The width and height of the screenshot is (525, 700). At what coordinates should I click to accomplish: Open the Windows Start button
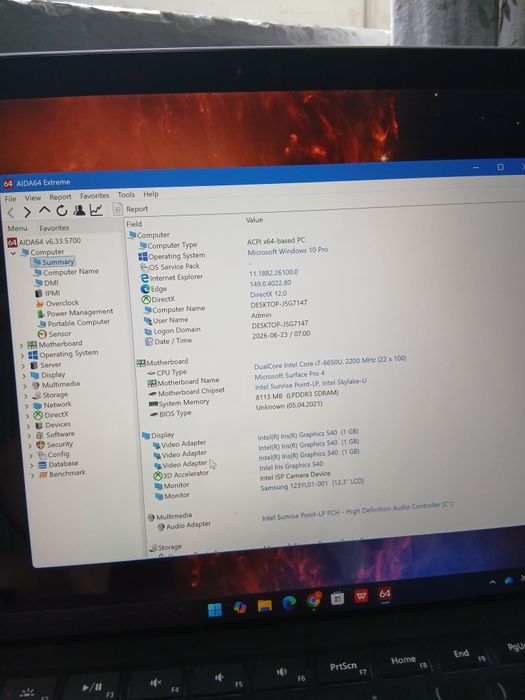point(215,610)
